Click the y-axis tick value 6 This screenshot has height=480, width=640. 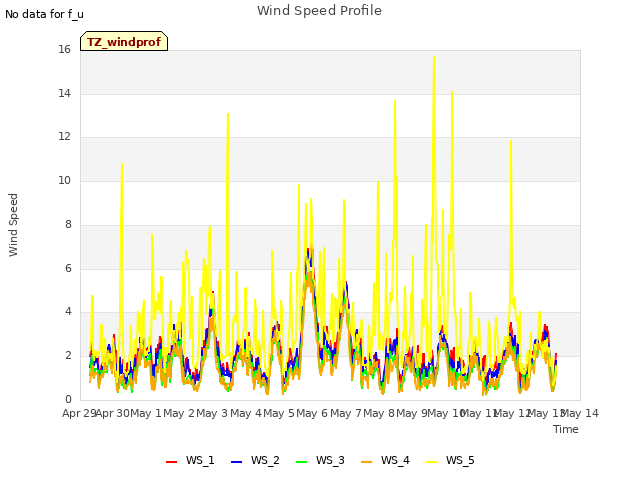[68, 269]
